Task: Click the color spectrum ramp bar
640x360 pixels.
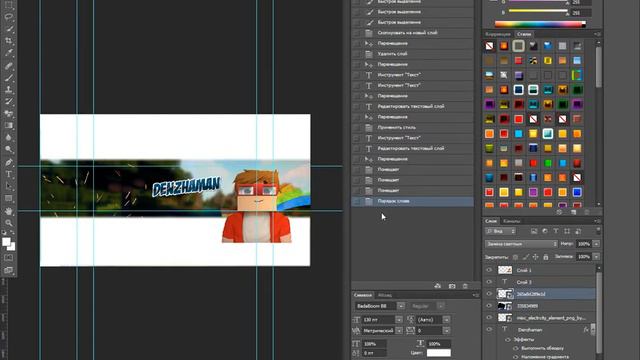Action: (x=540, y=24)
